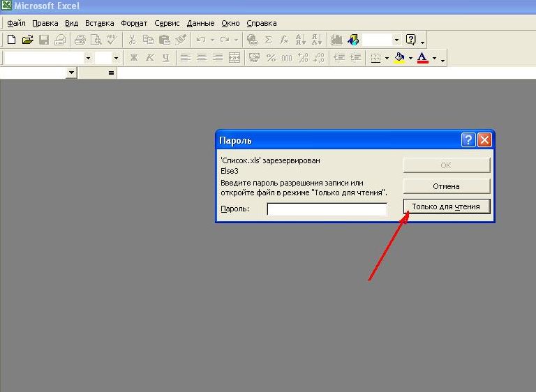536x392 pixels.
Task: Open the Name Box dropdown arrow
Action: (71, 73)
